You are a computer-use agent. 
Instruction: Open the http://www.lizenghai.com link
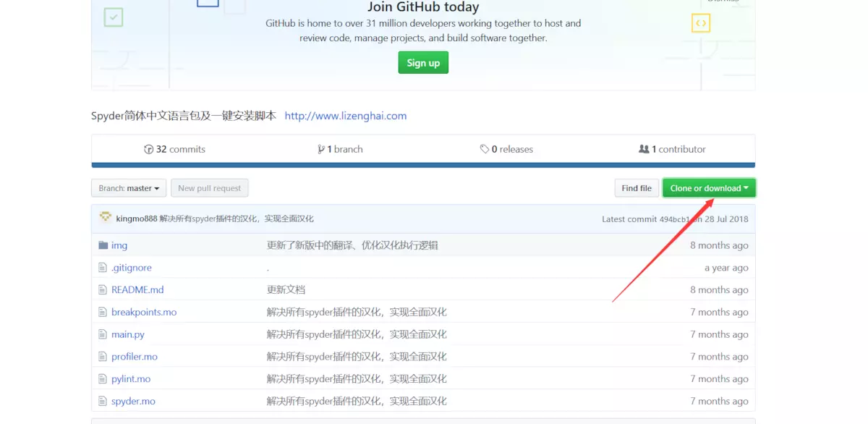click(x=346, y=116)
